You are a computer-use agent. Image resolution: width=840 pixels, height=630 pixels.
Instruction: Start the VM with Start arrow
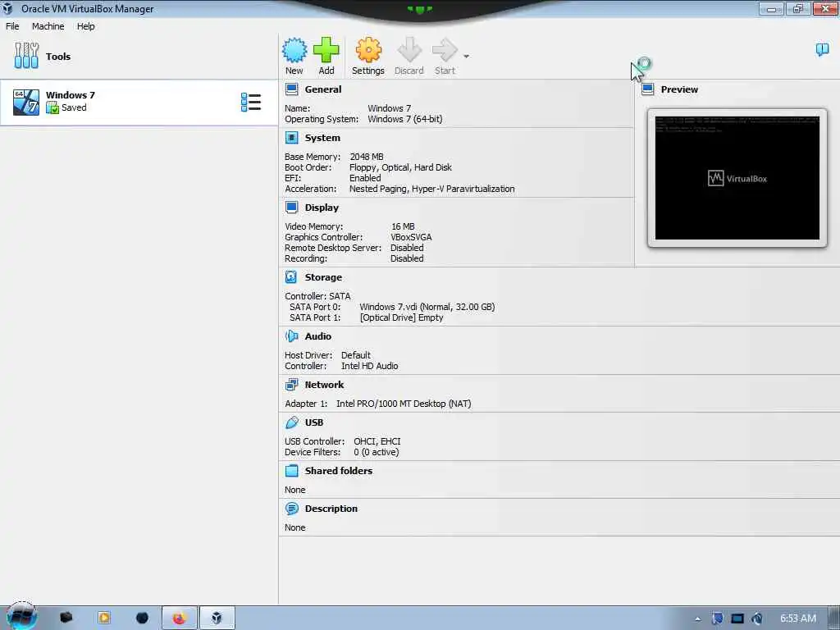(x=445, y=50)
